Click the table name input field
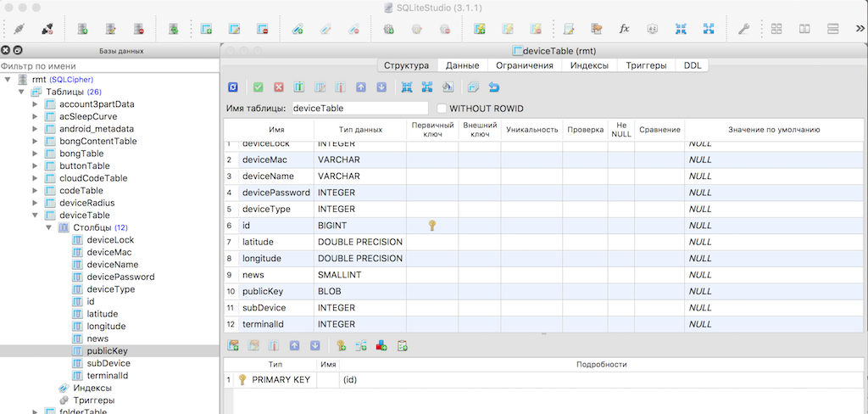This screenshot has height=414, width=868. (x=359, y=109)
